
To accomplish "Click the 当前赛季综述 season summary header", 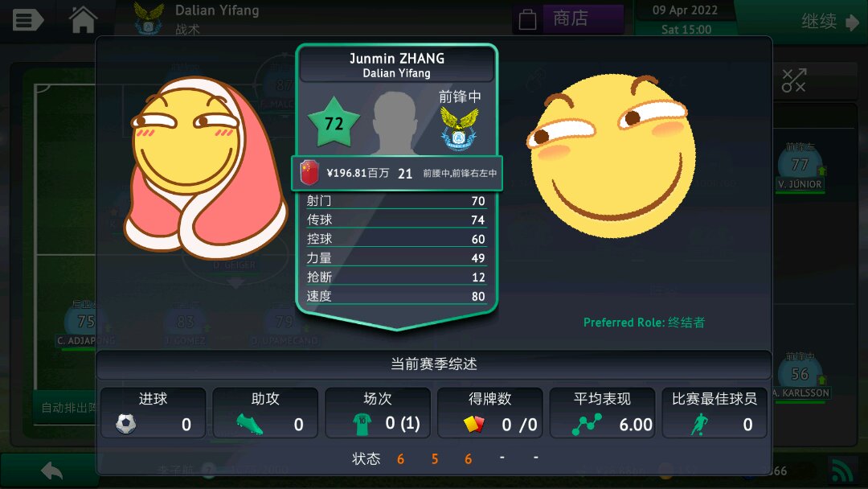I will (x=433, y=364).
